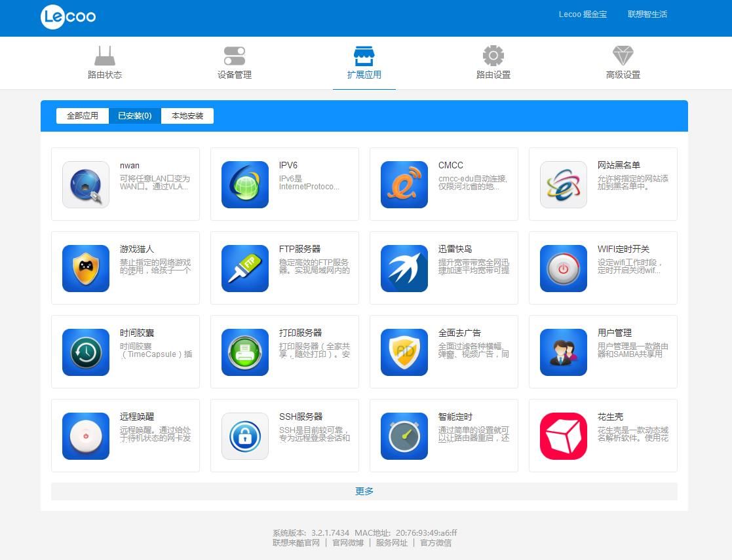The height and width of the screenshot is (560, 732).
Task: Click the SSH服务器 padlock icon
Action: (x=245, y=436)
